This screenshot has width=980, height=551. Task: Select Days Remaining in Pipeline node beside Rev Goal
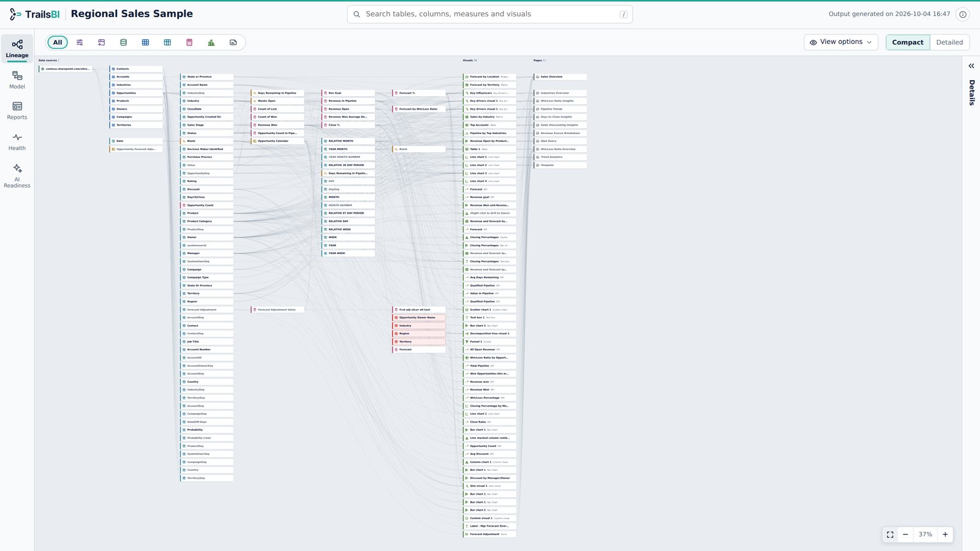277,93
